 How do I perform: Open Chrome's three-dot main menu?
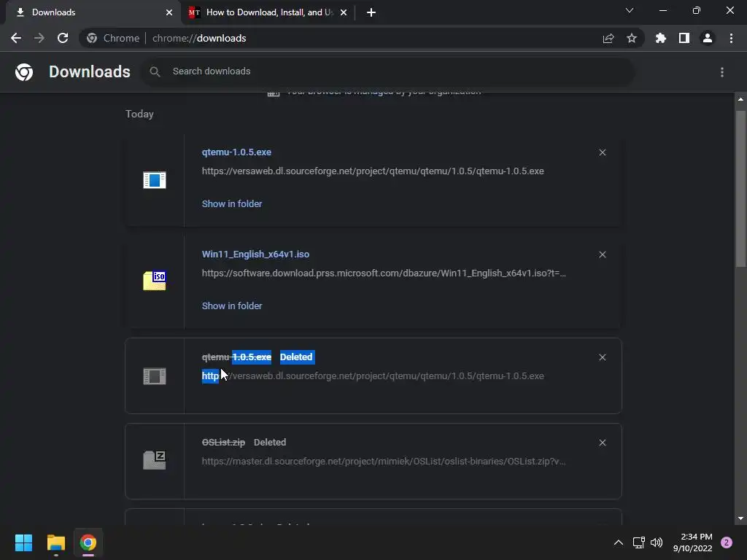click(731, 38)
